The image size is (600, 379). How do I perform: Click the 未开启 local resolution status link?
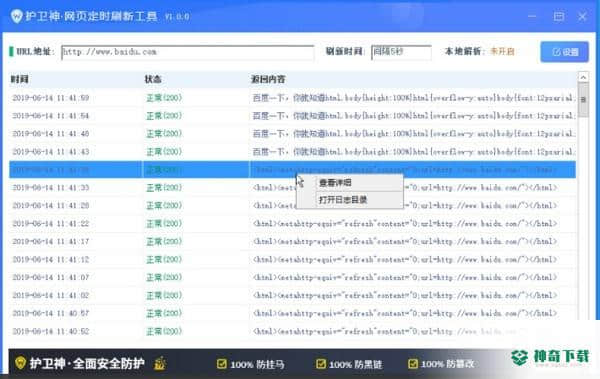(x=502, y=51)
